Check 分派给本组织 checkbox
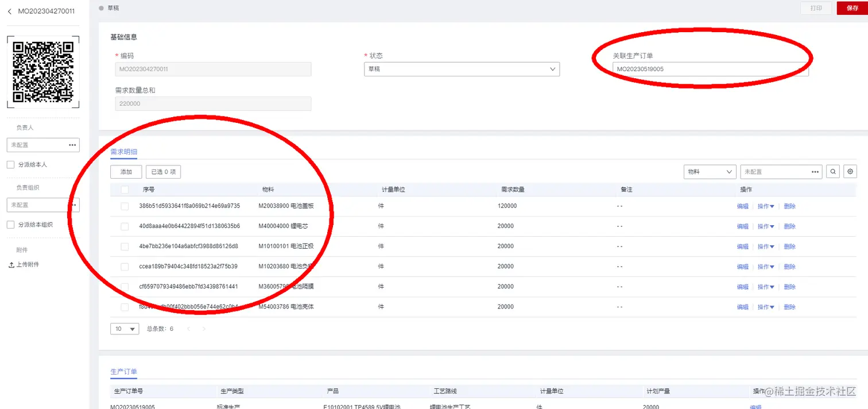 (10, 225)
